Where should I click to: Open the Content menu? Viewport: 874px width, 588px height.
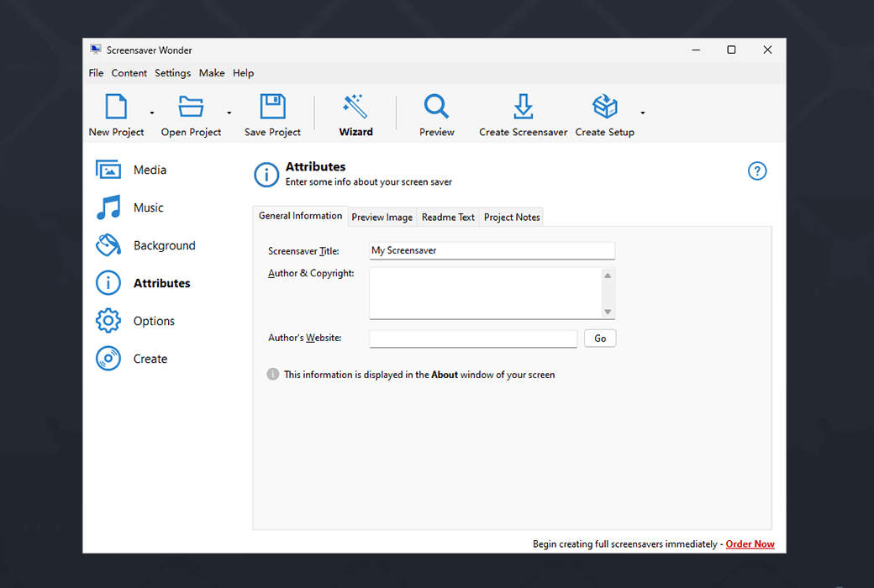pyautogui.click(x=129, y=73)
